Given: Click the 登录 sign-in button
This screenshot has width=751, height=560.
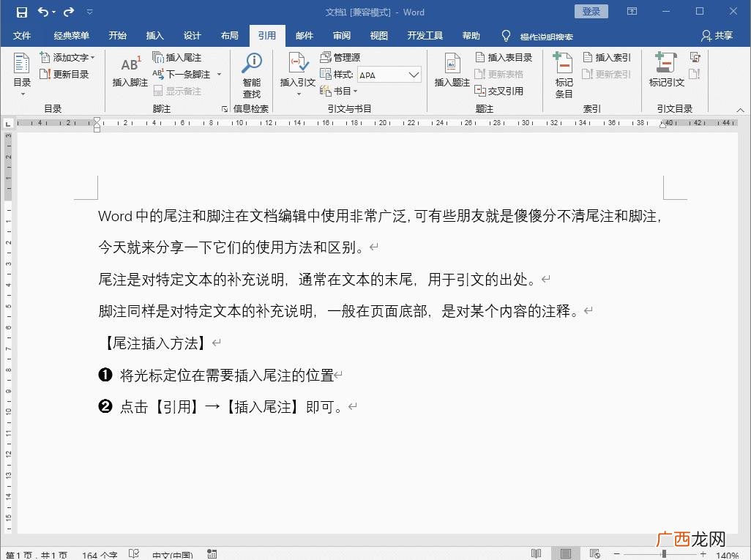Looking at the screenshot, I should click(x=591, y=12).
